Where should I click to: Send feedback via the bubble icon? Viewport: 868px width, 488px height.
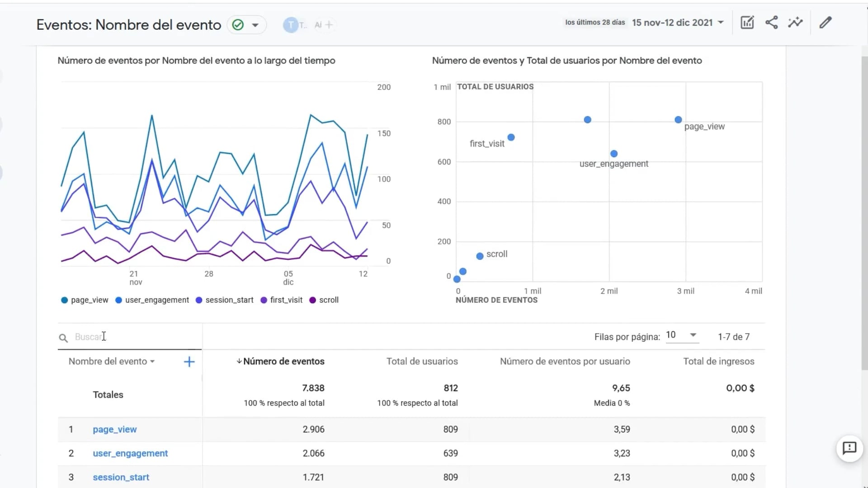point(849,449)
